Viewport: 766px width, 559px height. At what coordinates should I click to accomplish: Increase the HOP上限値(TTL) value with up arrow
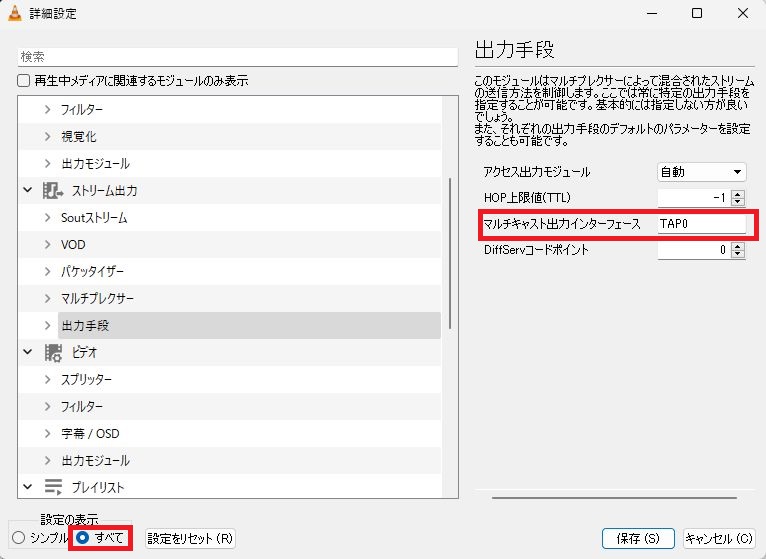coord(738,194)
